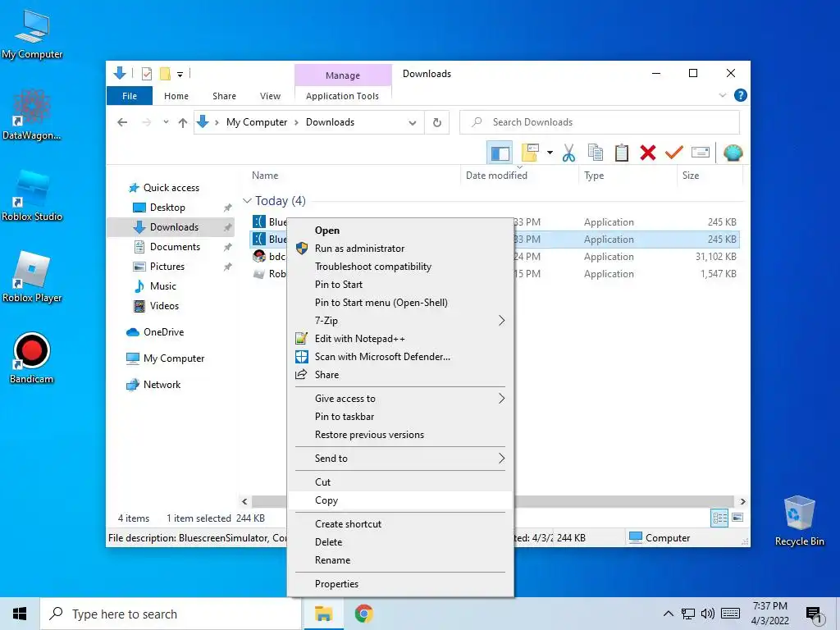This screenshot has height=630, width=840.
Task: Select the Recycle Bin desktop icon
Action: coord(799,521)
